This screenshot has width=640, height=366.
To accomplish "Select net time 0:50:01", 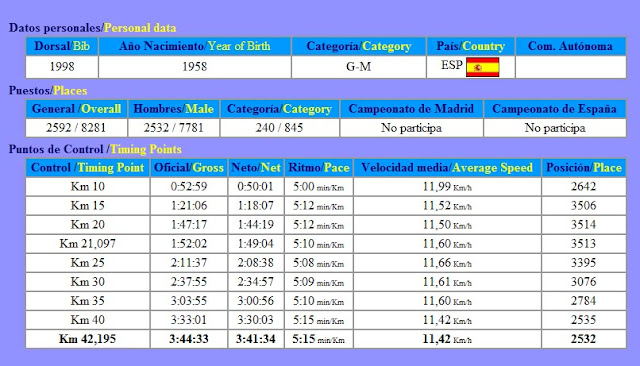I will (256, 186).
